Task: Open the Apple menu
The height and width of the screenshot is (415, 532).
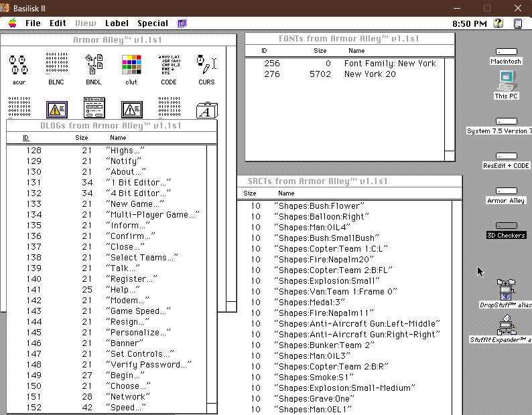Action: (12, 23)
